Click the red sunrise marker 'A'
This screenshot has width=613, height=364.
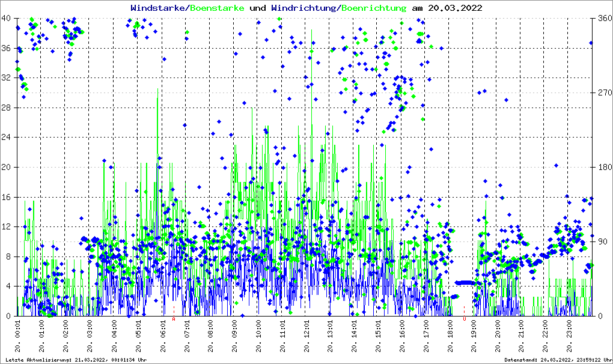pyautogui.click(x=174, y=319)
